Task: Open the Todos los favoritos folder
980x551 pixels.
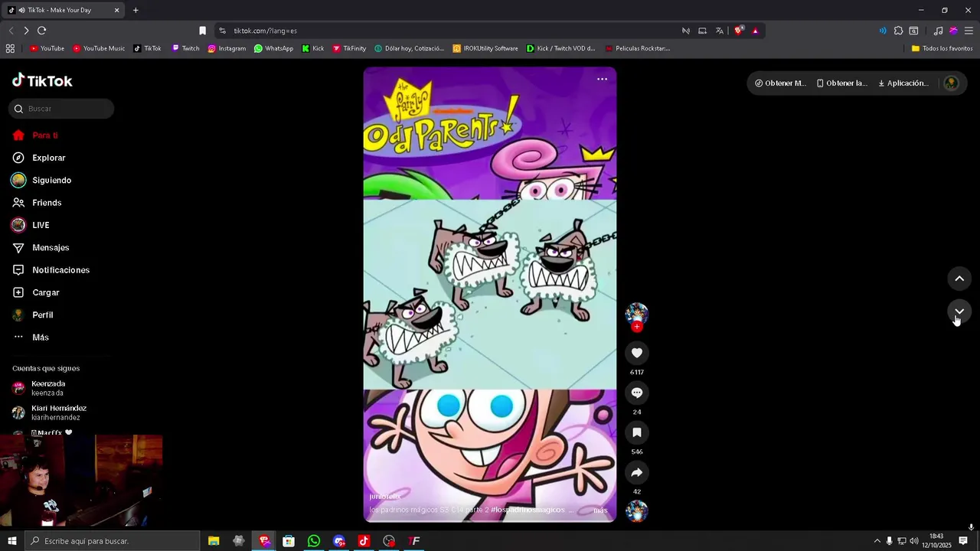Action: 942,48
